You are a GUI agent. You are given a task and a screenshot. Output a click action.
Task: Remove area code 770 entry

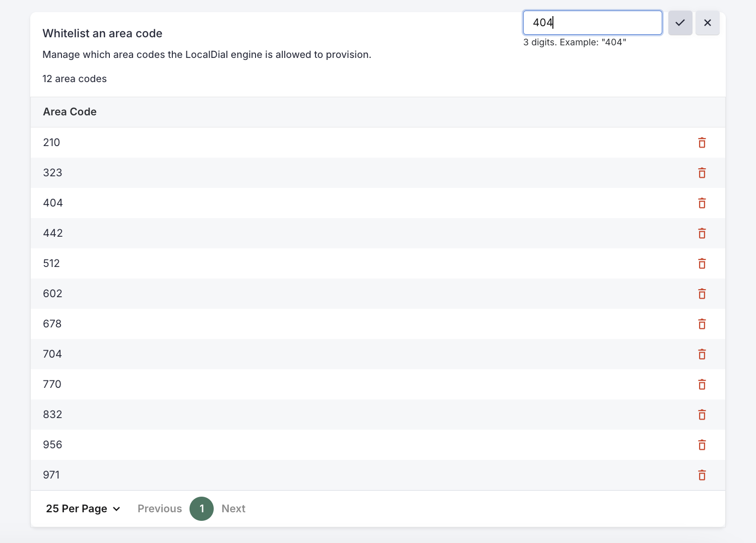(x=702, y=384)
